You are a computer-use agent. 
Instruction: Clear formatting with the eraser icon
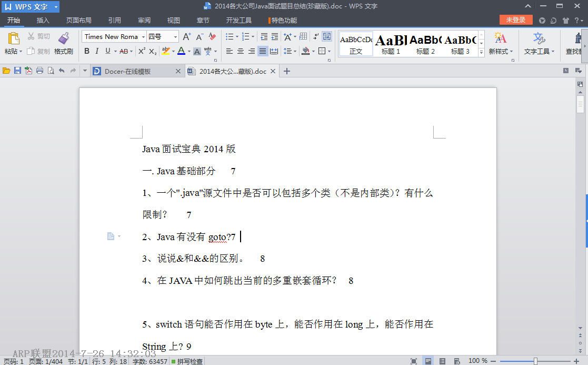click(212, 36)
